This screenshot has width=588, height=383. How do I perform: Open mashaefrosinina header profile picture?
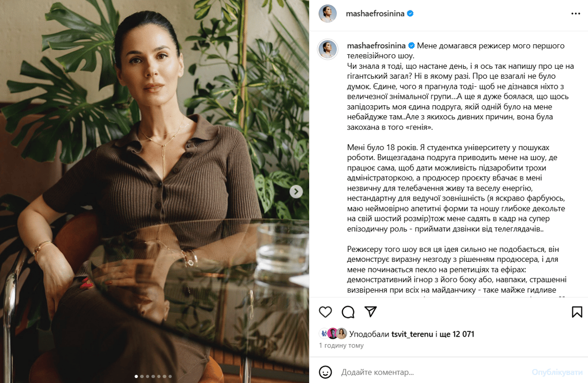327,13
